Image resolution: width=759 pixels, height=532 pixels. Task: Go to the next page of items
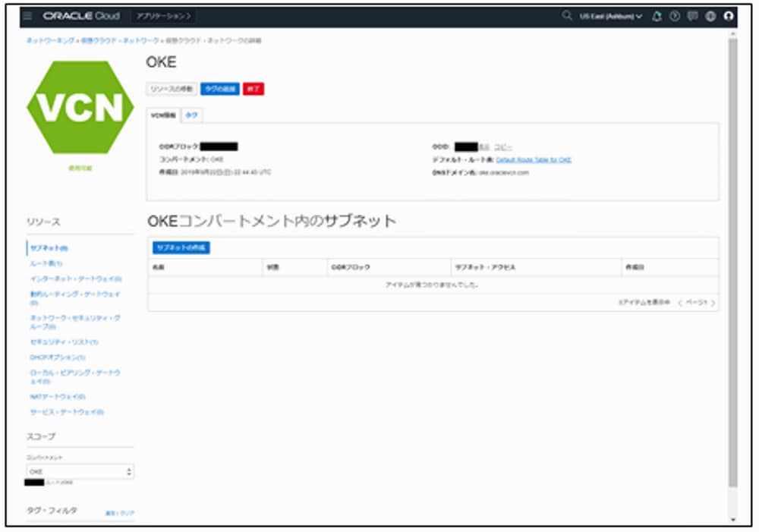click(712, 301)
